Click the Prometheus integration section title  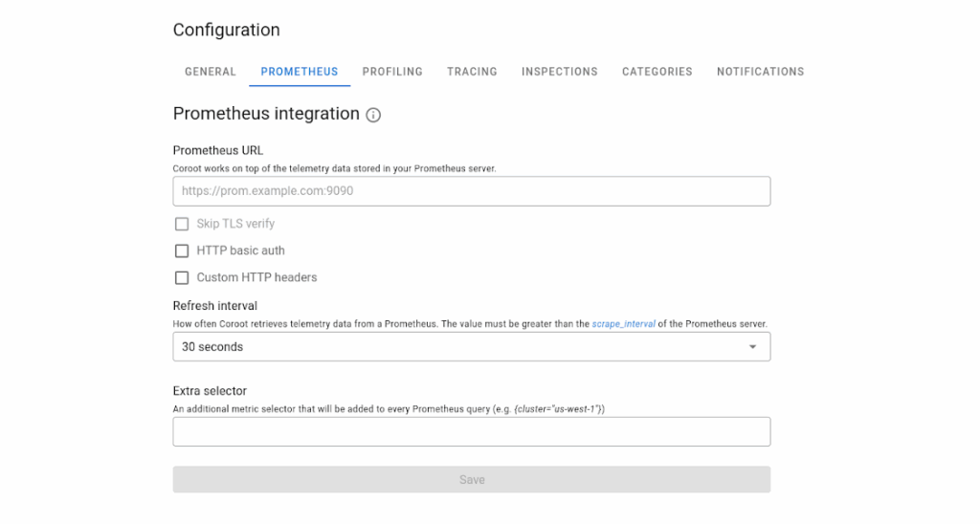coord(266,114)
